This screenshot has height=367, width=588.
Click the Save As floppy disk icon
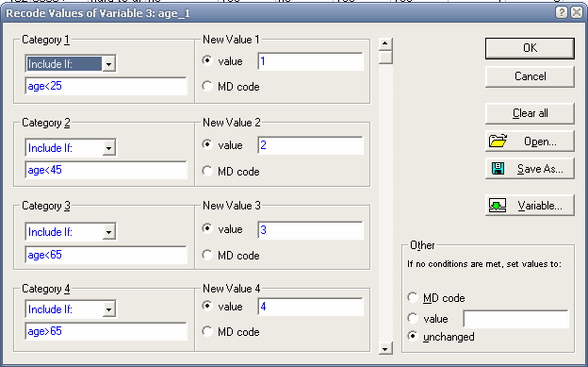498,169
